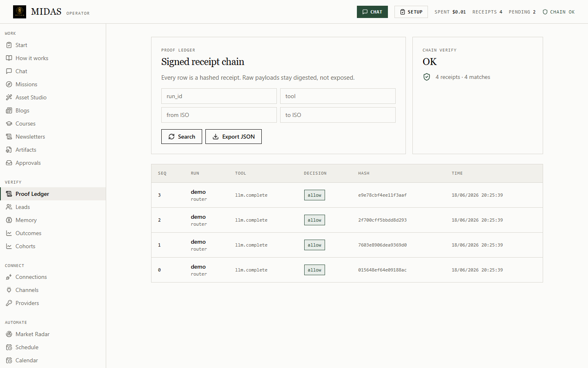Click the MIDAS logo image
Image resolution: width=588 pixels, height=368 pixels.
click(20, 12)
